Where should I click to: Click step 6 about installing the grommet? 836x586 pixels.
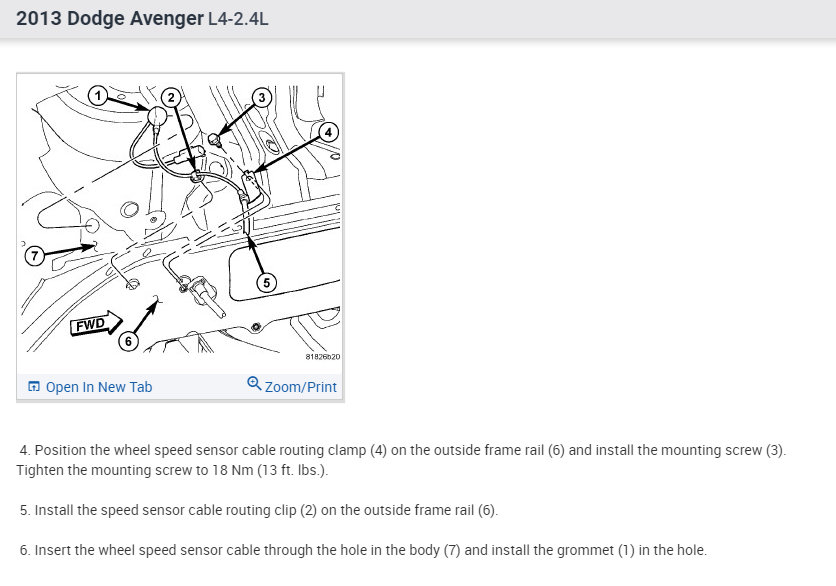(x=363, y=550)
